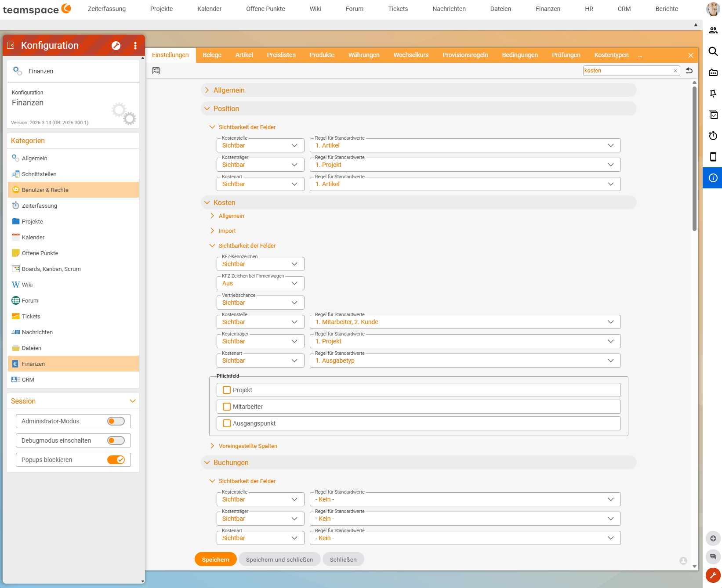Turn off Popups blockieren switch
This screenshot has width=722, height=588.
(116, 460)
